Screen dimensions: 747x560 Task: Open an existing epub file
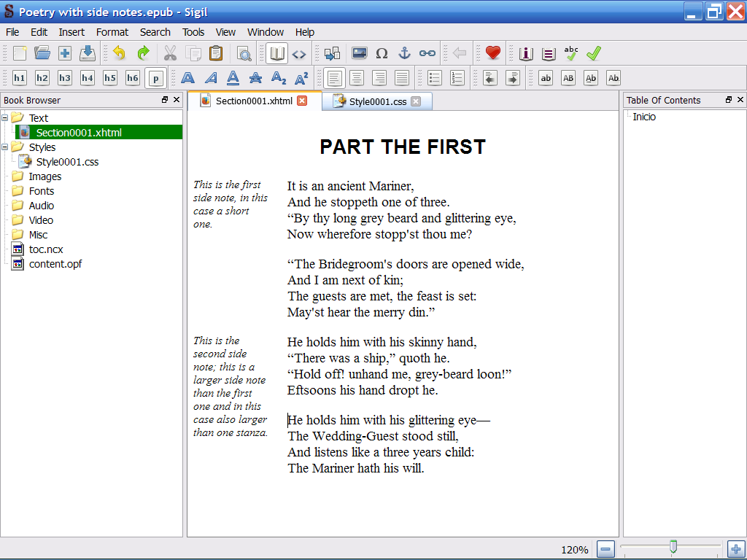42,53
